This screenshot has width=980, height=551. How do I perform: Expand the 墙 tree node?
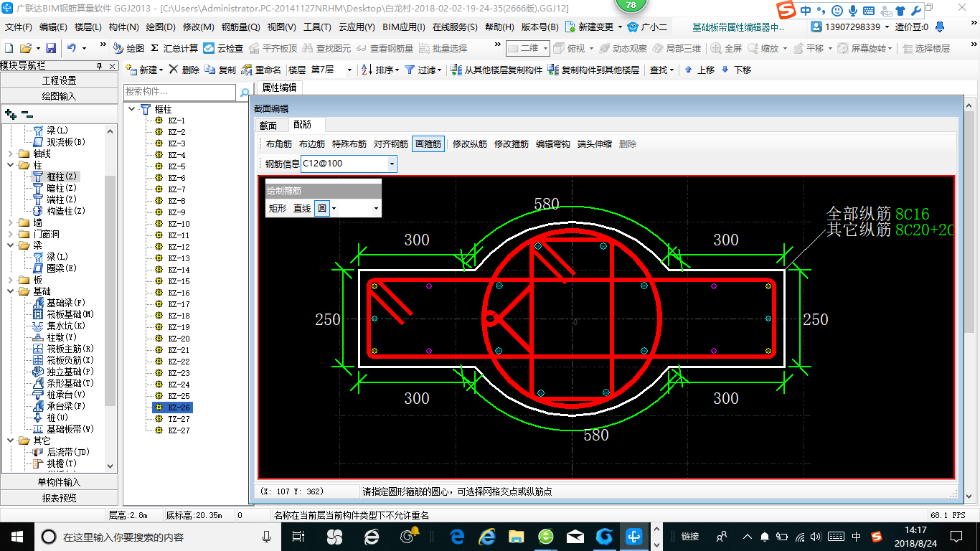coord(10,222)
